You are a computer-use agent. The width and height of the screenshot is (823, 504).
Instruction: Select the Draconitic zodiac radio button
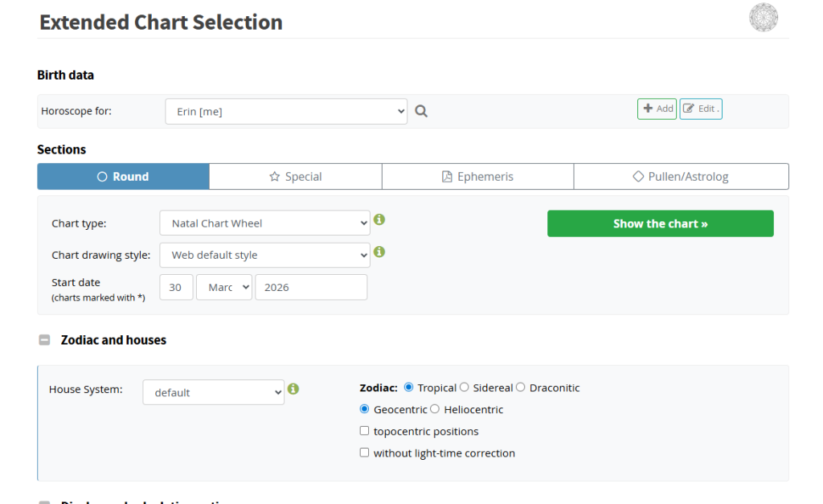pos(521,387)
